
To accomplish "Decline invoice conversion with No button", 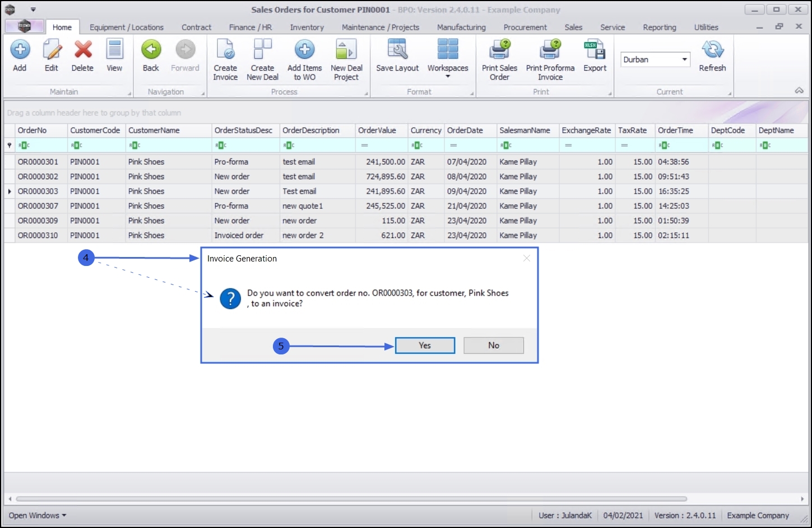I will (x=494, y=345).
